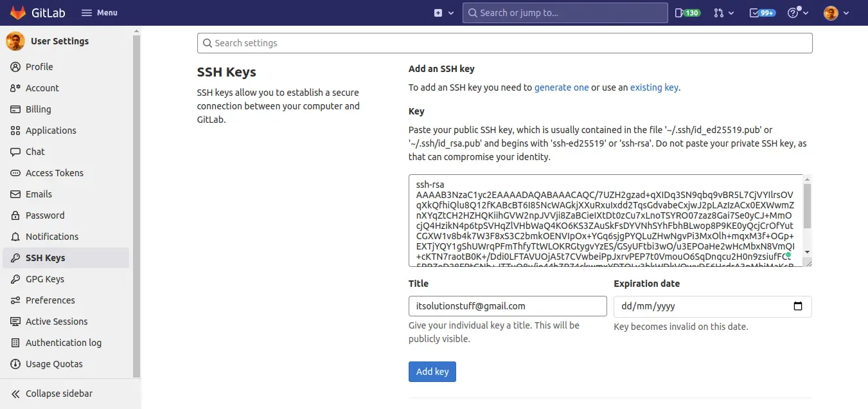
Task: Click the Issues icon showing 130
Action: tap(687, 12)
